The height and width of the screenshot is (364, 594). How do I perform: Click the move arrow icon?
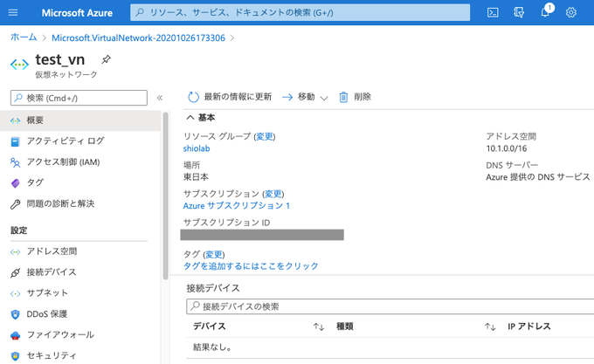(287, 97)
